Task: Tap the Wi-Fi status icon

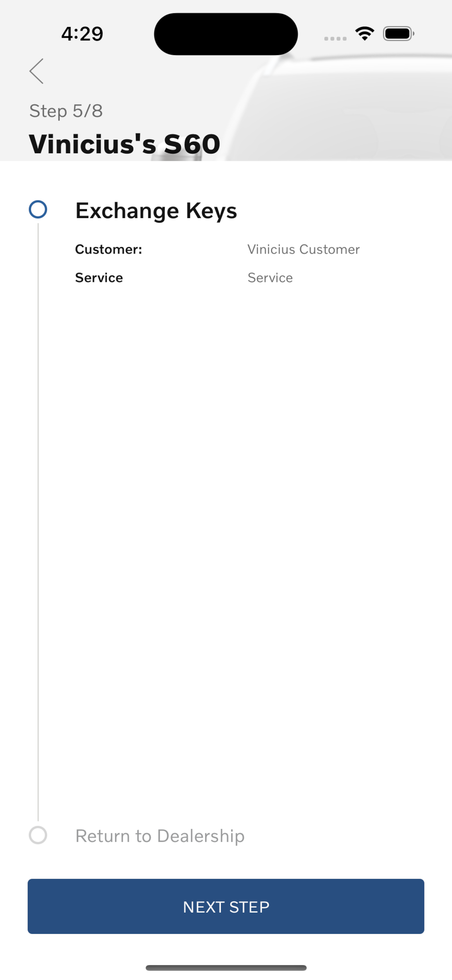Action: (364, 34)
